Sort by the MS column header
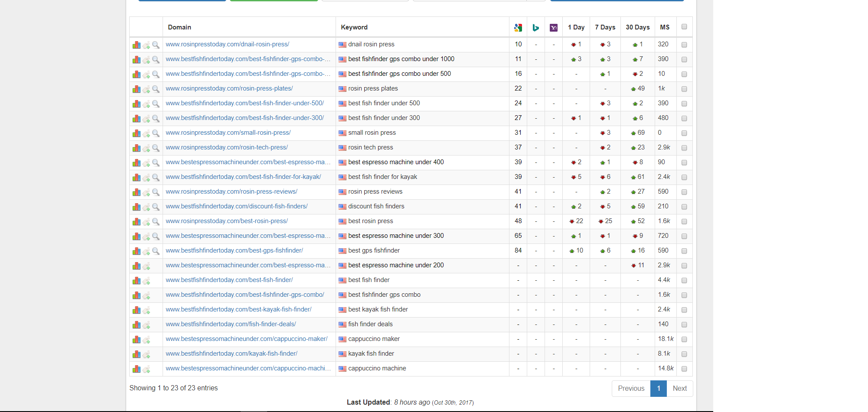This screenshot has height=412, width=868. (x=665, y=27)
